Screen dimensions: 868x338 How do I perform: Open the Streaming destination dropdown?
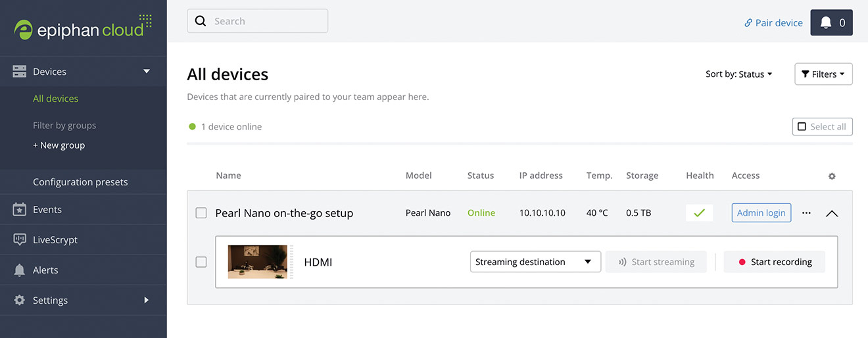pyautogui.click(x=535, y=262)
